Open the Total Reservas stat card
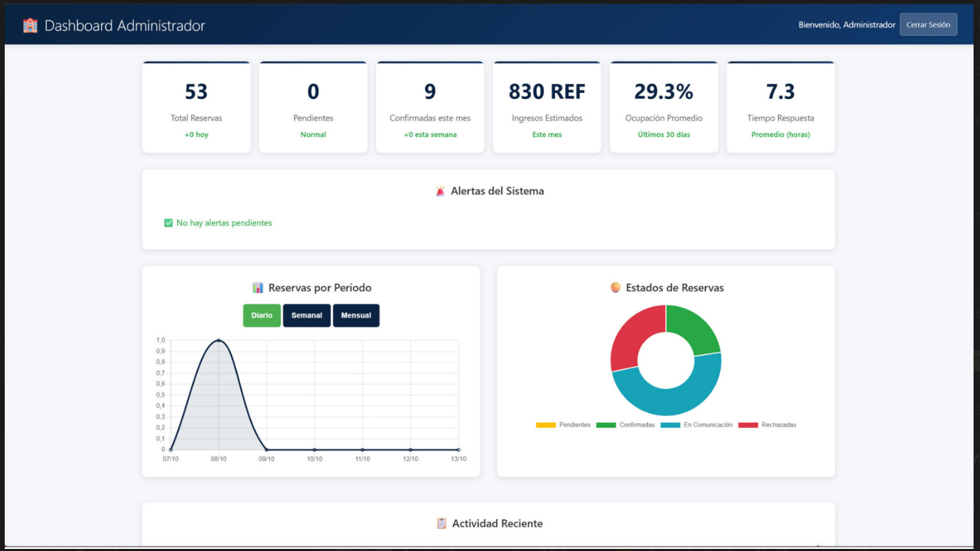Viewport: 980px width, 551px height. pyautogui.click(x=197, y=107)
